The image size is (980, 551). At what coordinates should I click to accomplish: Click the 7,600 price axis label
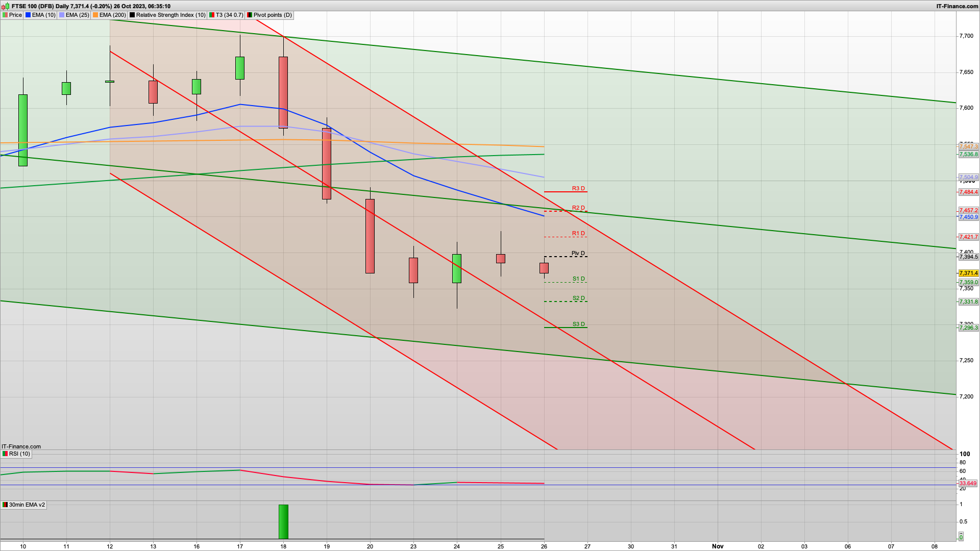(x=966, y=108)
